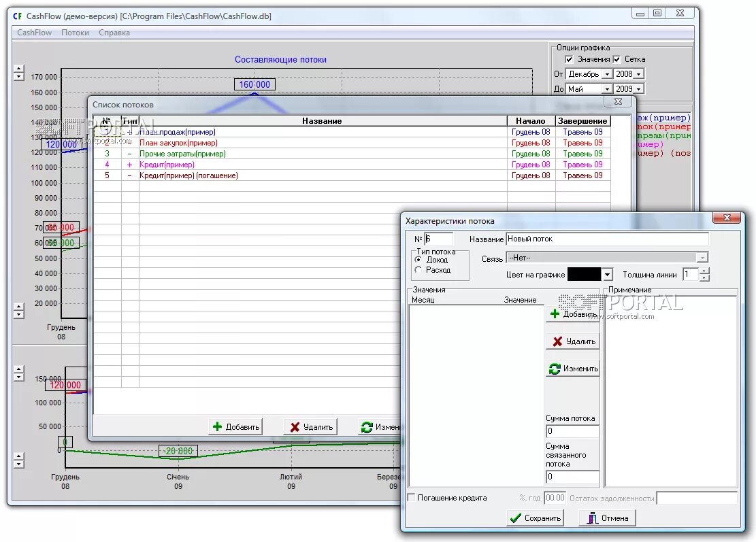Click the Отмена button
The height and width of the screenshot is (542, 756).
tap(607, 518)
